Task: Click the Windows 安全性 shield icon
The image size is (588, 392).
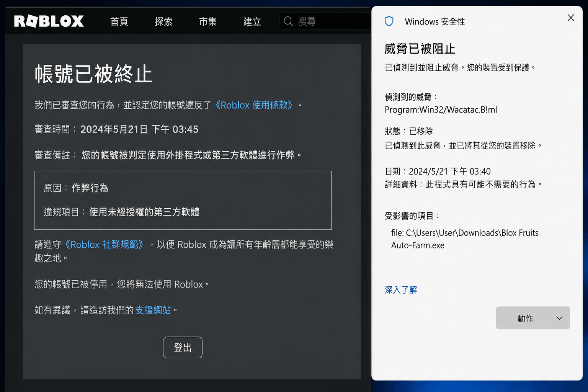Action: [389, 21]
